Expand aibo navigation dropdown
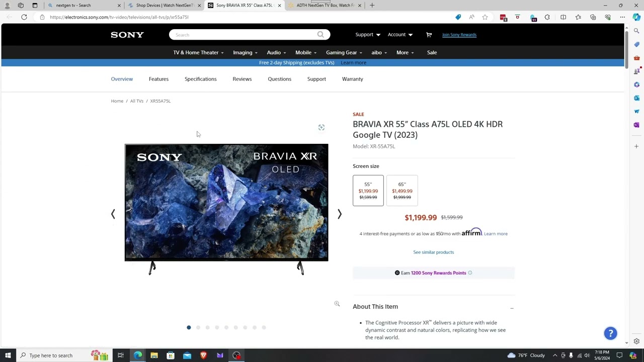This screenshot has height=362, width=644. (x=379, y=52)
